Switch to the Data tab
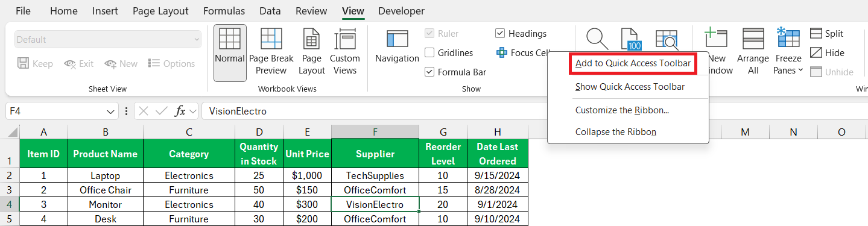868x226 pixels. (x=270, y=11)
